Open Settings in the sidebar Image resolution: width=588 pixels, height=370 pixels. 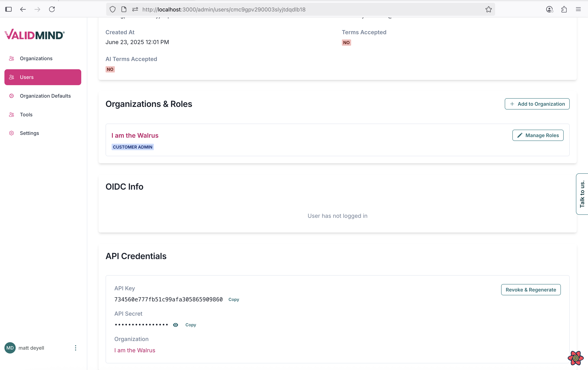tap(43, 133)
